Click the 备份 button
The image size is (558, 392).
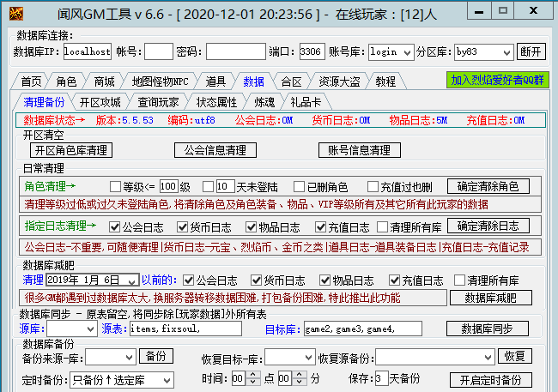[x=156, y=356]
